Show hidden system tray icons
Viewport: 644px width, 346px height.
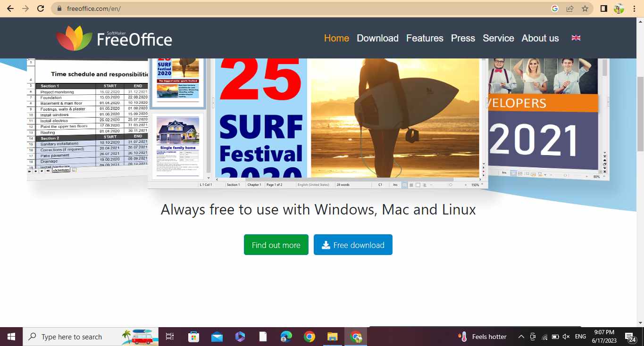(x=521, y=337)
